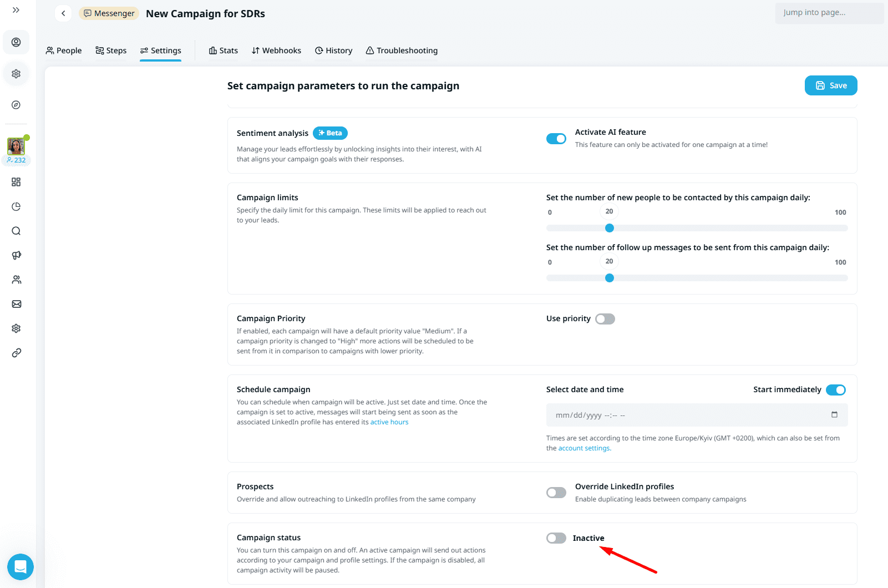Click the magnifier search icon in sidebar
888x588 pixels.
pos(16,231)
